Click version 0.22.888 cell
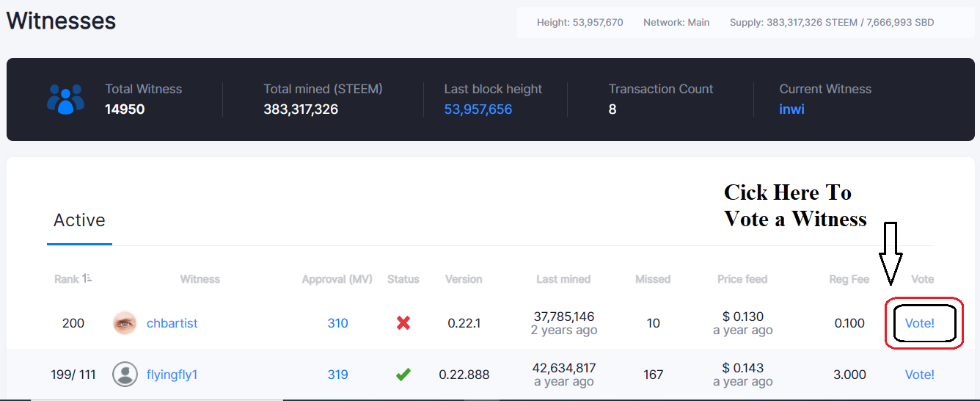The width and height of the screenshot is (980, 401). tap(464, 375)
